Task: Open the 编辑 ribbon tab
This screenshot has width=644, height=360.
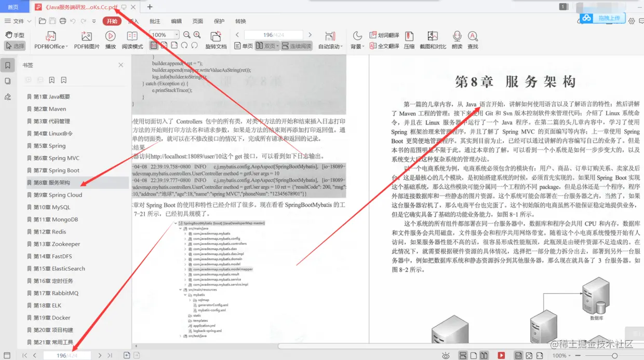Action: pyautogui.click(x=176, y=21)
